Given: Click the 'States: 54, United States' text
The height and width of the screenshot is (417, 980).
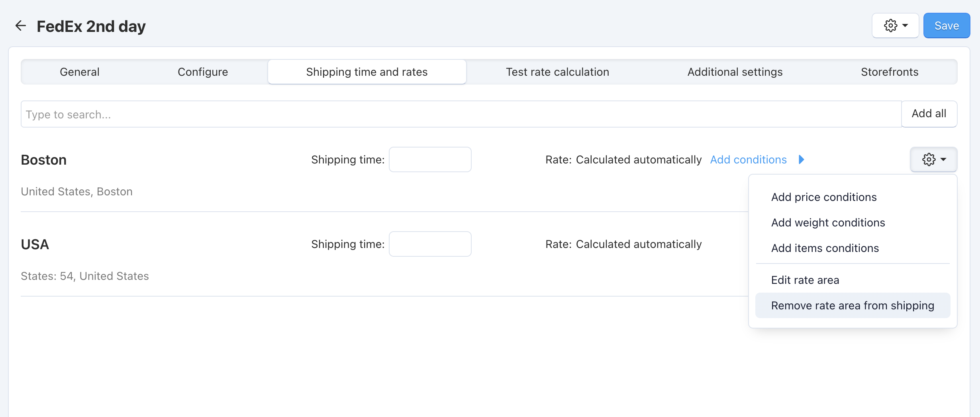Looking at the screenshot, I should tap(85, 276).
